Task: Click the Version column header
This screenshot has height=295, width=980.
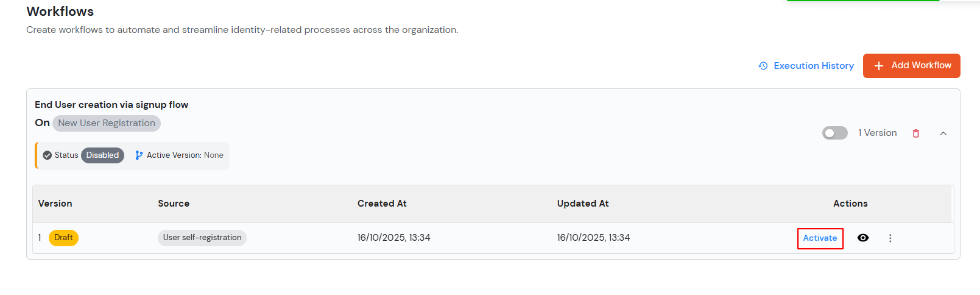Action: tap(55, 204)
